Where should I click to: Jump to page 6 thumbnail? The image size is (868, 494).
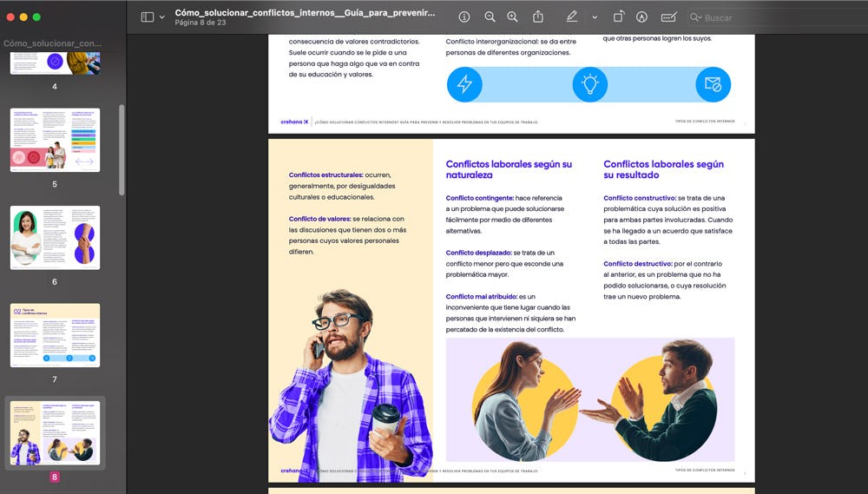point(55,237)
